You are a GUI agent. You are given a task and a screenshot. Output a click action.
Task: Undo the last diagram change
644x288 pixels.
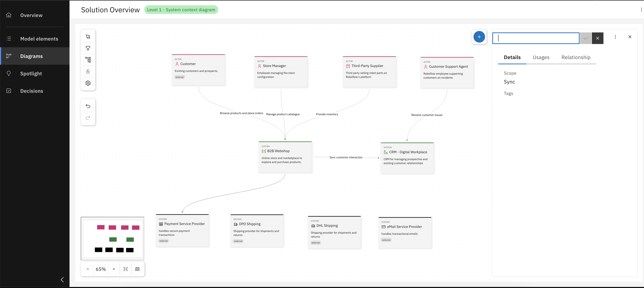tap(88, 106)
